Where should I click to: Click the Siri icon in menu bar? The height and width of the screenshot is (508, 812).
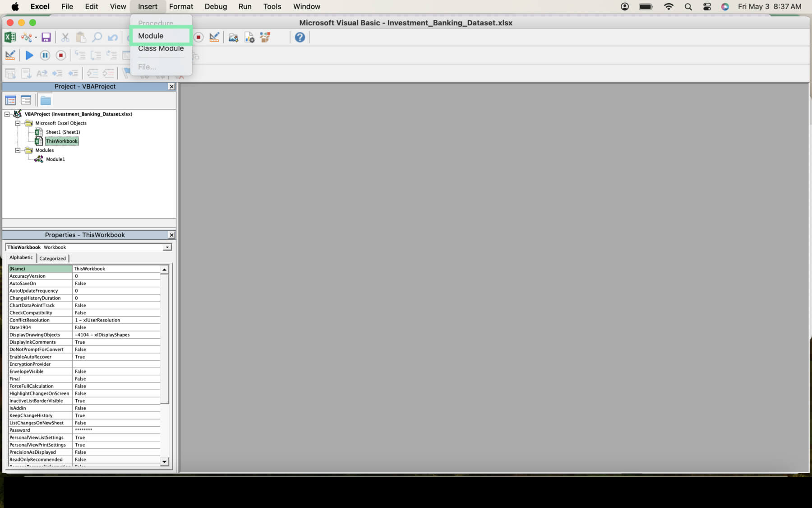(725, 7)
